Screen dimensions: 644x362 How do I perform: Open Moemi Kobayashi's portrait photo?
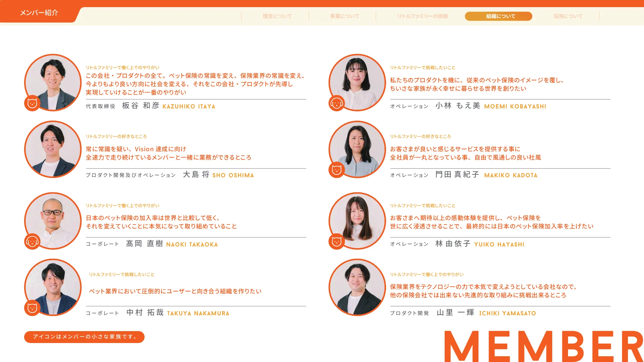pos(357,82)
